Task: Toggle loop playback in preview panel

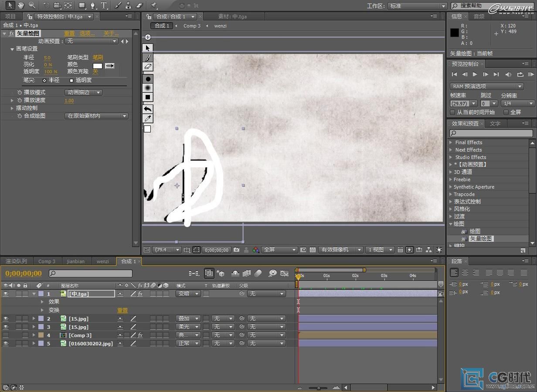Action: coord(520,74)
